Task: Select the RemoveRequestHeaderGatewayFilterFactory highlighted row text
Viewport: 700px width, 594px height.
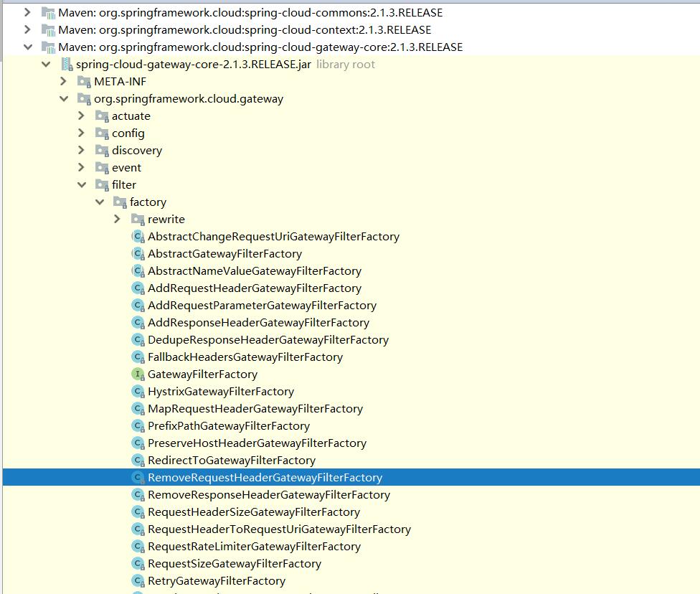Action: 265,478
